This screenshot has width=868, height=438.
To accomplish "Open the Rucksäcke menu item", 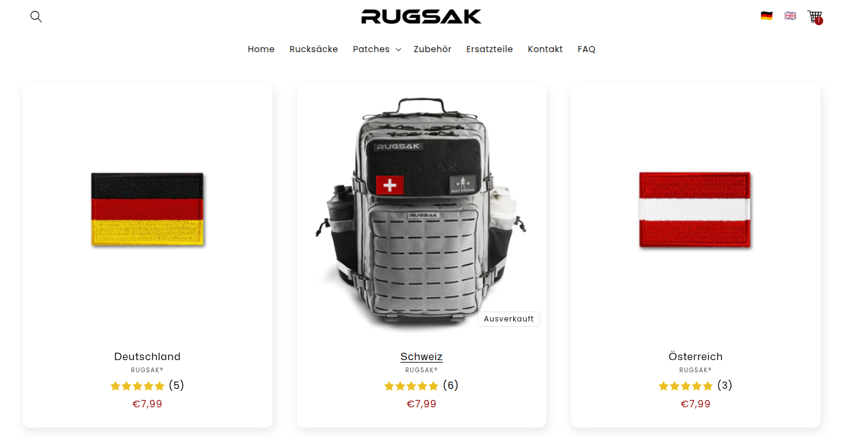I will [314, 49].
